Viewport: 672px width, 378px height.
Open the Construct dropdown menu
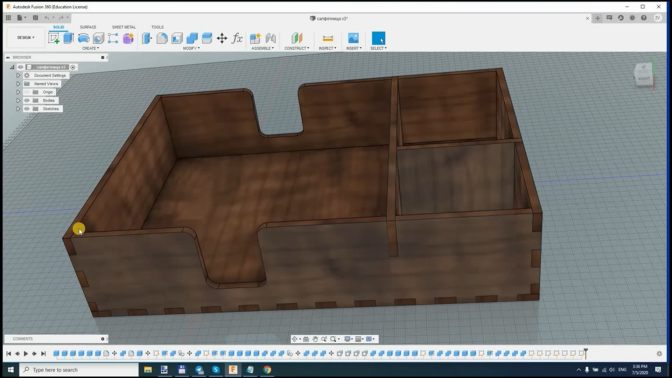297,48
